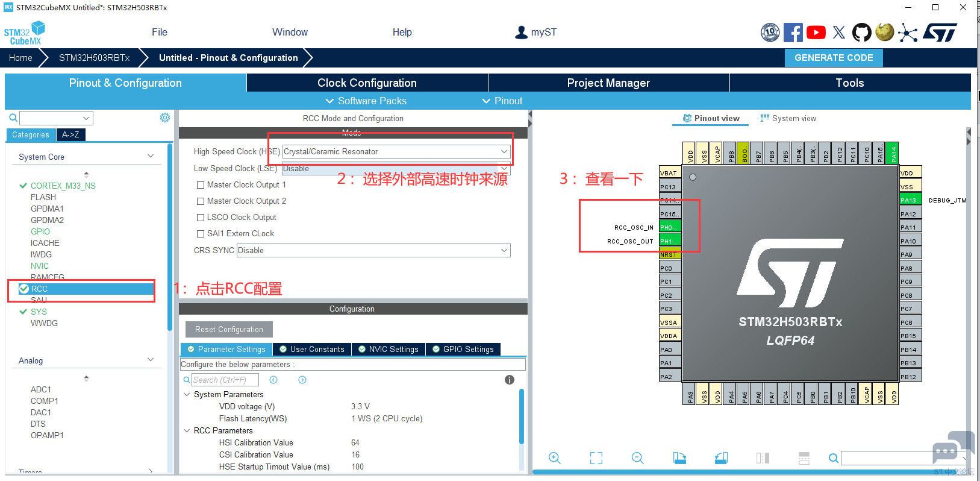Click pin PA13 on the chip
This screenshot has height=481, width=980.
pyautogui.click(x=910, y=200)
